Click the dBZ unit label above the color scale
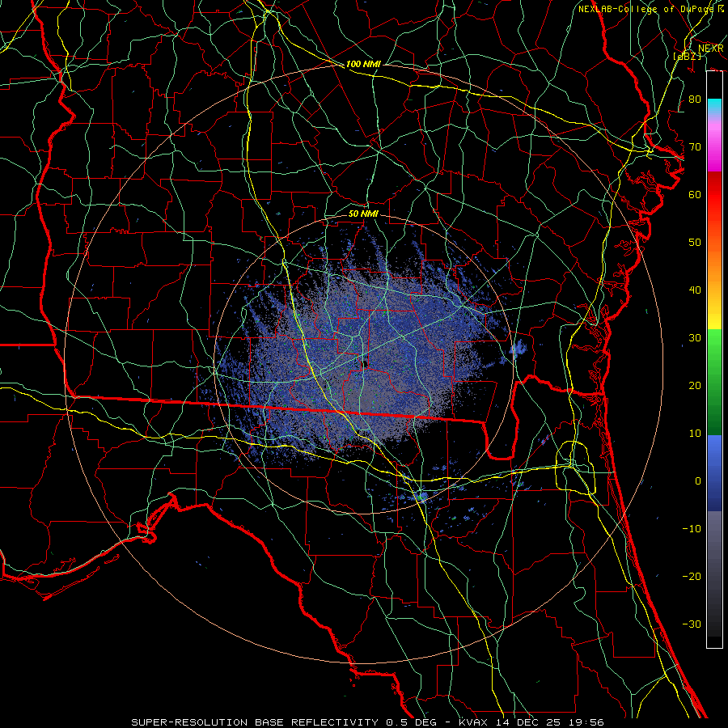 point(687,56)
